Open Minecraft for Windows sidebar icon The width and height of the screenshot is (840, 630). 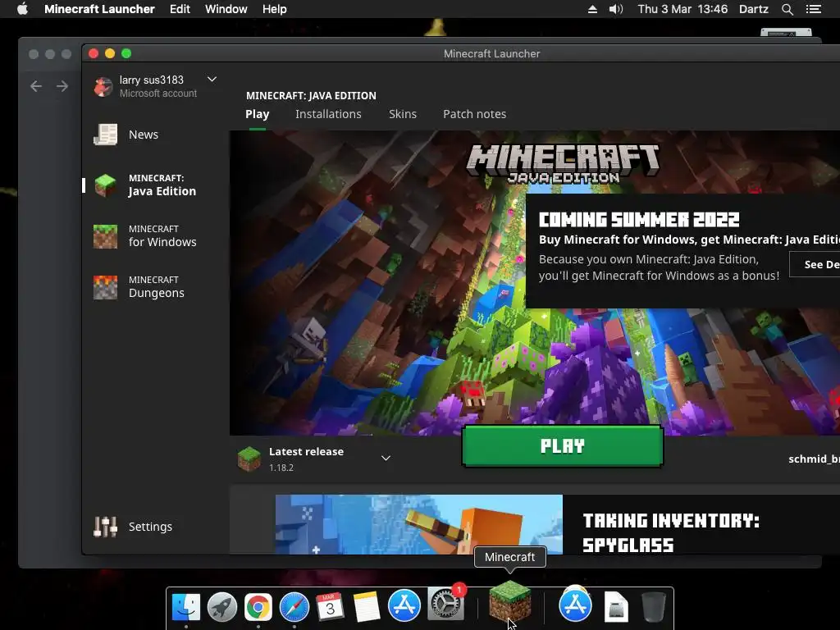tap(106, 236)
